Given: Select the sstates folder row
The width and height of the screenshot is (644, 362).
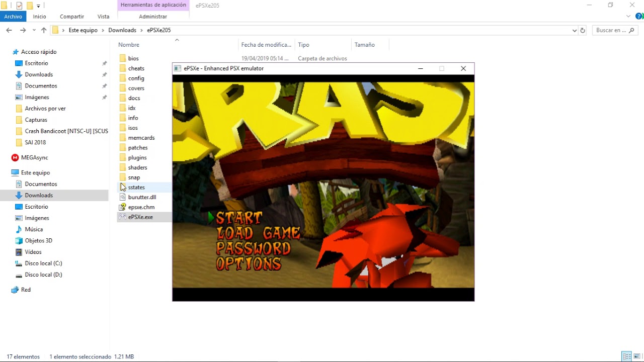Looking at the screenshot, I should 144,187.
